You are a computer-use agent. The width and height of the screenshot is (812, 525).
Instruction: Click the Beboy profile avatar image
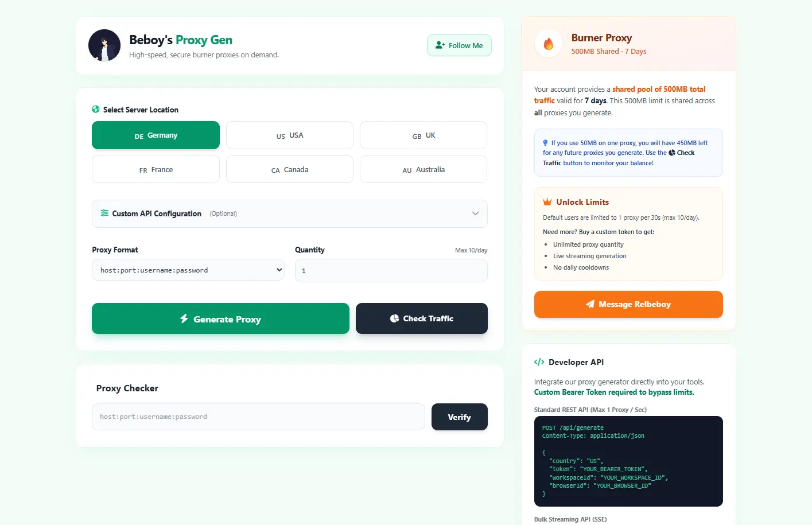coord(104,45)
